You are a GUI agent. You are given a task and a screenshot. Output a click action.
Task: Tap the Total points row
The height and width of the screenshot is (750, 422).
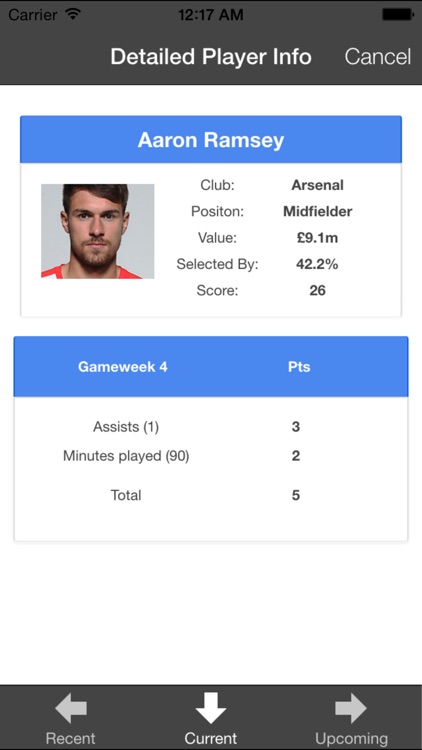[x=211, y=495]
